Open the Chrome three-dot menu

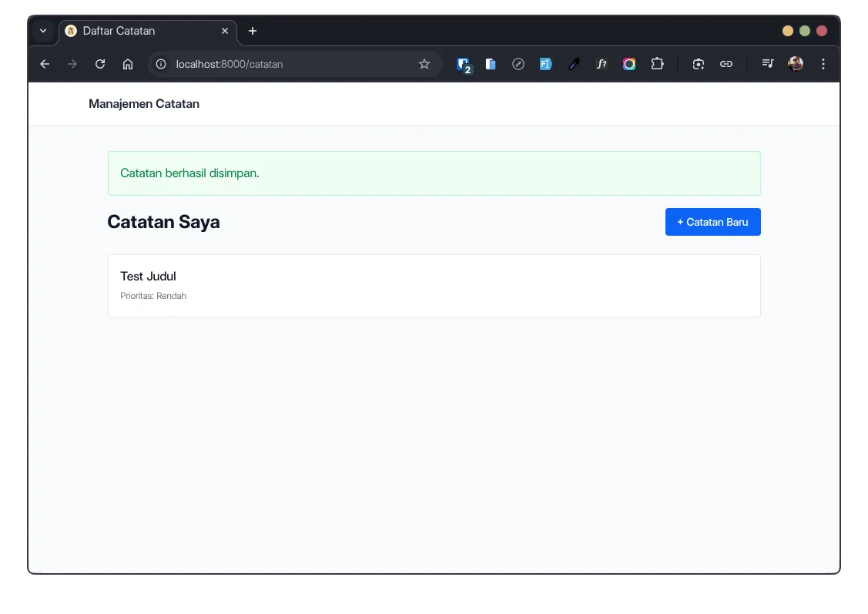point(823,65)
